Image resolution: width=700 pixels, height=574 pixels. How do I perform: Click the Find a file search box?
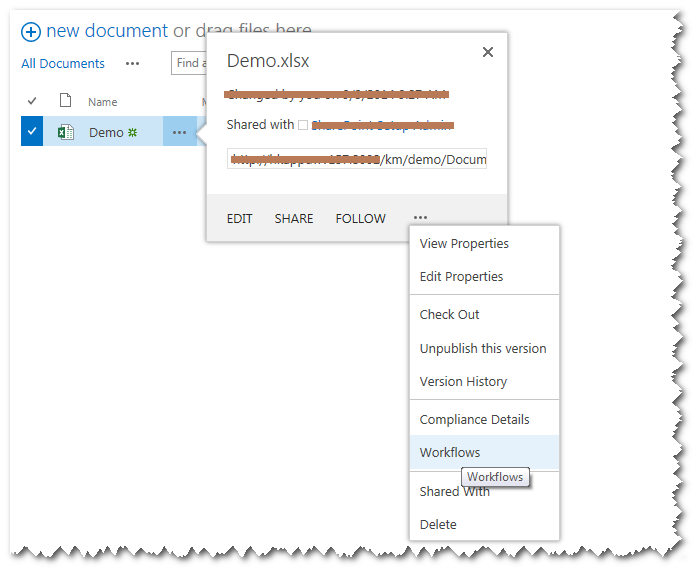point(189,63)
